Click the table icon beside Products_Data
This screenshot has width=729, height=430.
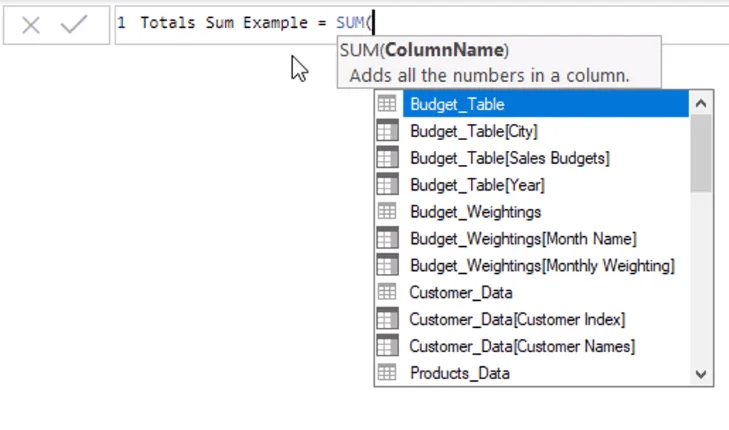(387, 373)
